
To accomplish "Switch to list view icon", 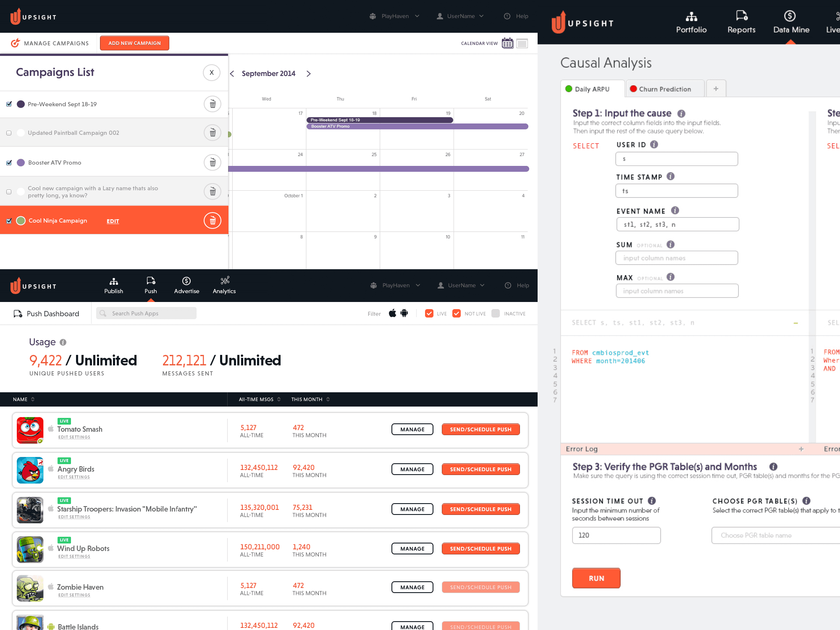I will 522,43.
